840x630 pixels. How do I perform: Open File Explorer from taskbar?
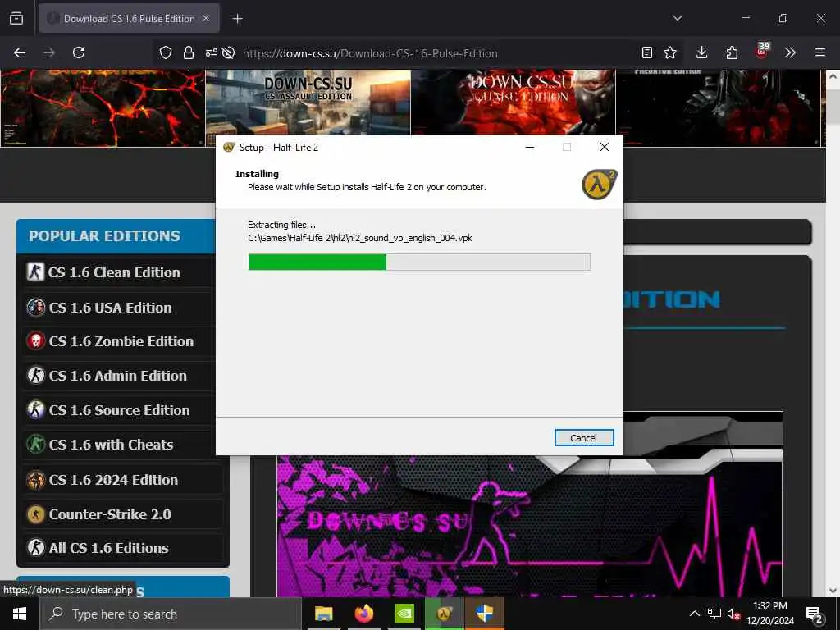[323, 614]
